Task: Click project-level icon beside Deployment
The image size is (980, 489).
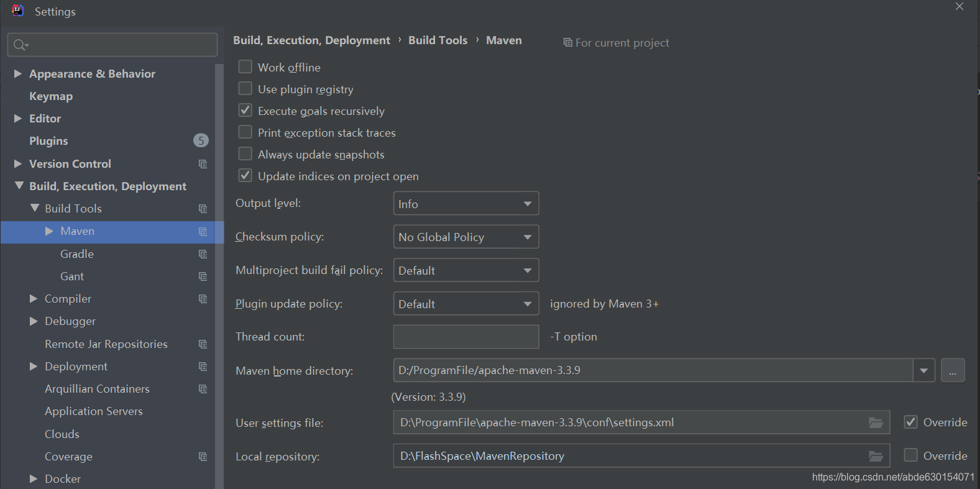Action: 203,367
